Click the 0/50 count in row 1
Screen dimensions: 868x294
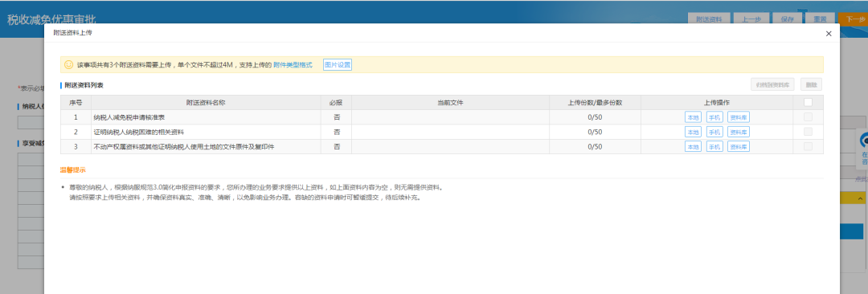click(595, 117)
